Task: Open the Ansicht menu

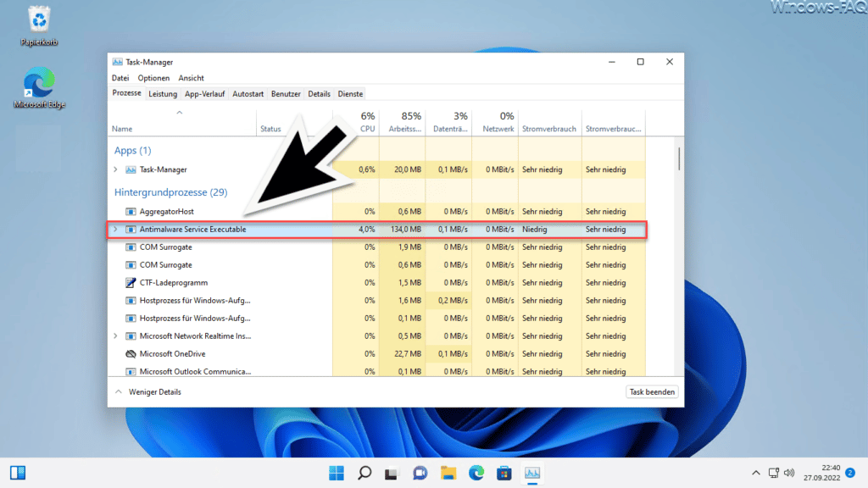Action: coord(191,78)
